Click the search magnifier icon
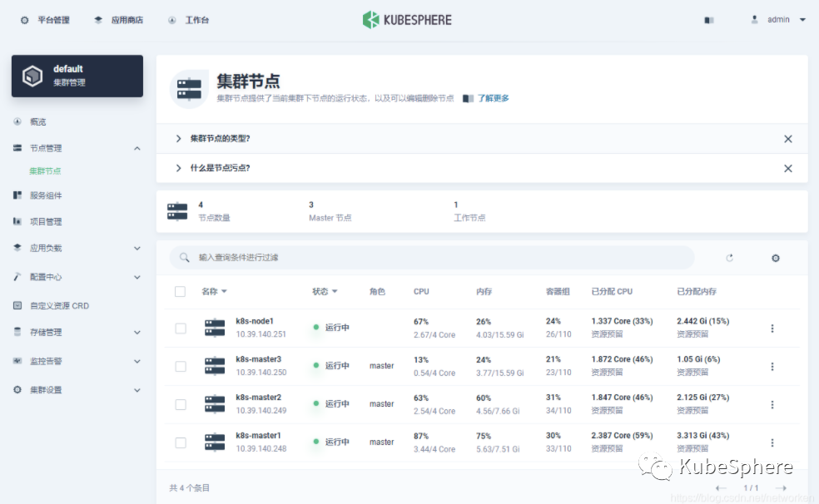 [185, 257]
